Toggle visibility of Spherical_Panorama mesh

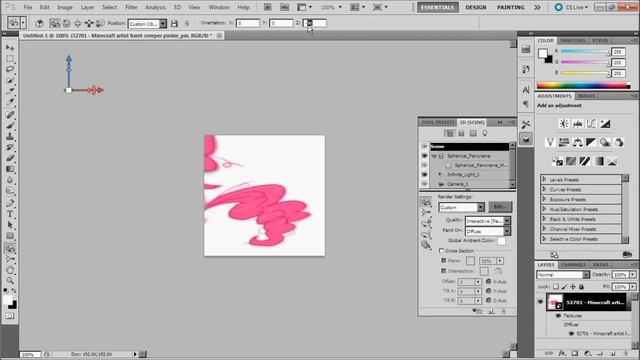(x=424, y=156)
